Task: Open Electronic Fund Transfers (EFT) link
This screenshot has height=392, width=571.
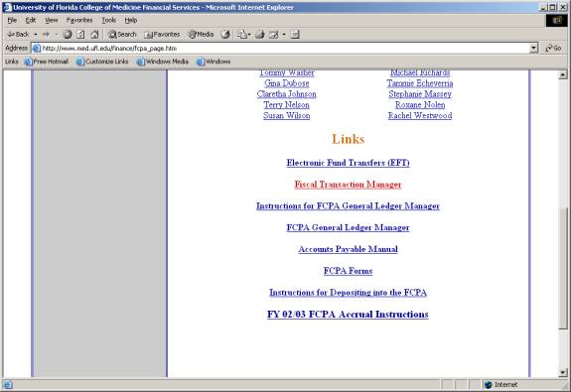Action: click(349, 163)
